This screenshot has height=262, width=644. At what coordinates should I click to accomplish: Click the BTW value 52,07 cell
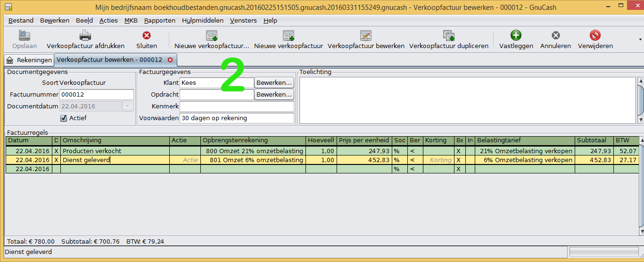[x=626, y=151]
